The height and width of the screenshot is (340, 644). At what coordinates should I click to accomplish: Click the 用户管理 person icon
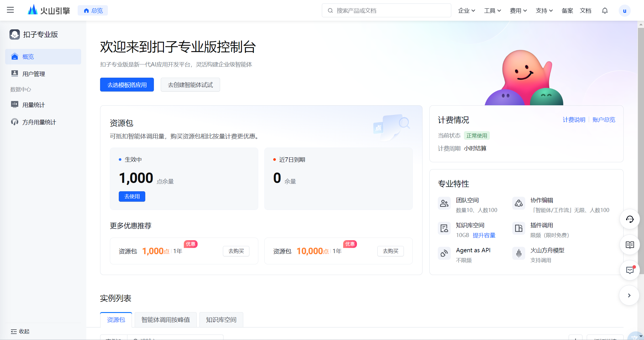click(15, 74)
